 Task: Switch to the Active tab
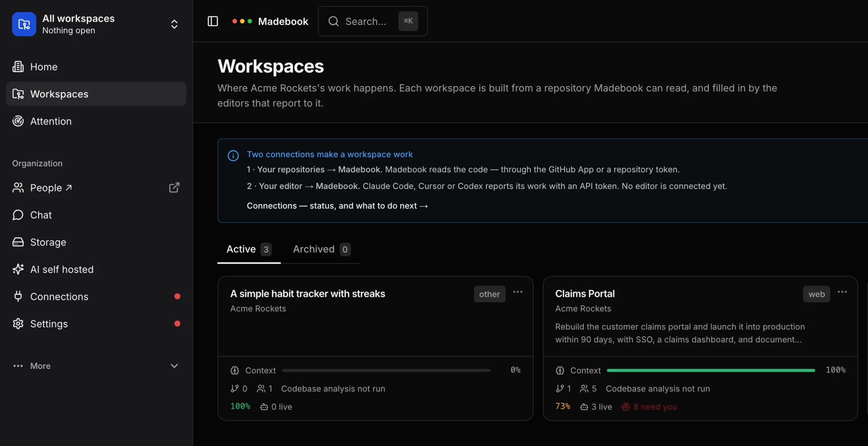pyautogui.click(x=249, y=249)
